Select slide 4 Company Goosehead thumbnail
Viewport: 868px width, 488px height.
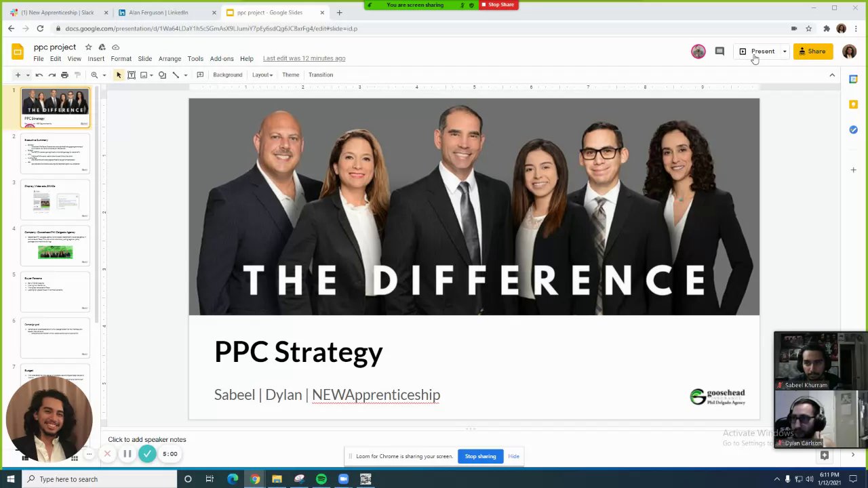(x=55, y=245)
